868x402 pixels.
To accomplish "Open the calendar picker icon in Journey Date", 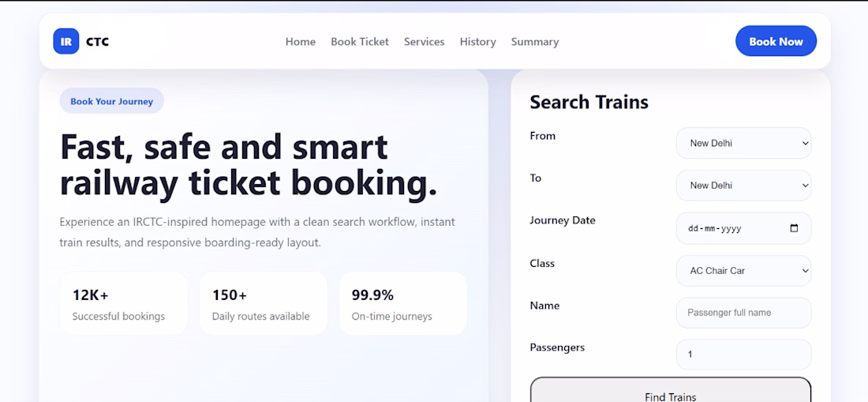I will (794, 228).
